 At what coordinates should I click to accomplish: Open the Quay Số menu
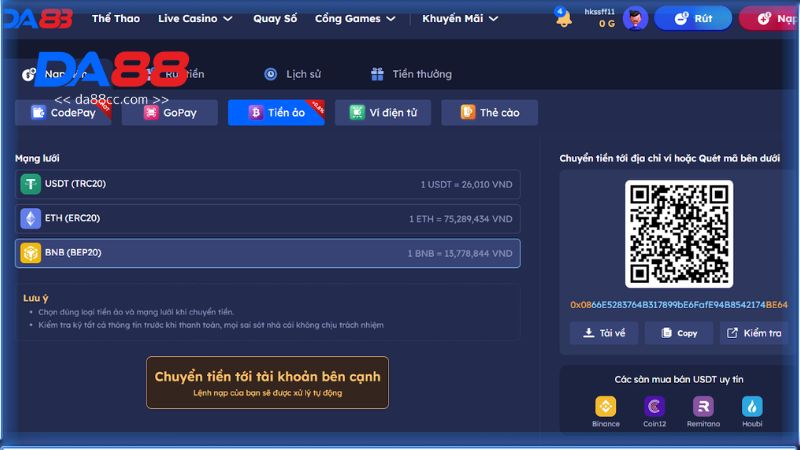(x=275, y=18)
